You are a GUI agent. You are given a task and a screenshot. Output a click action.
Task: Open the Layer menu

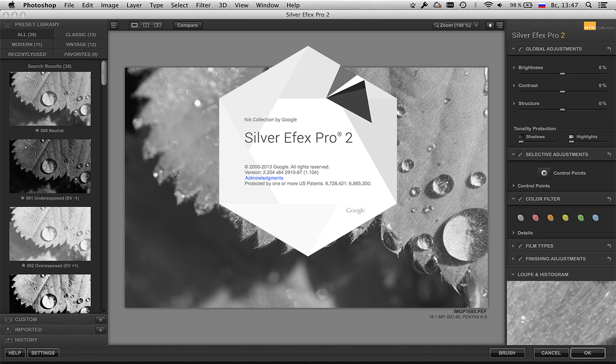134,5
